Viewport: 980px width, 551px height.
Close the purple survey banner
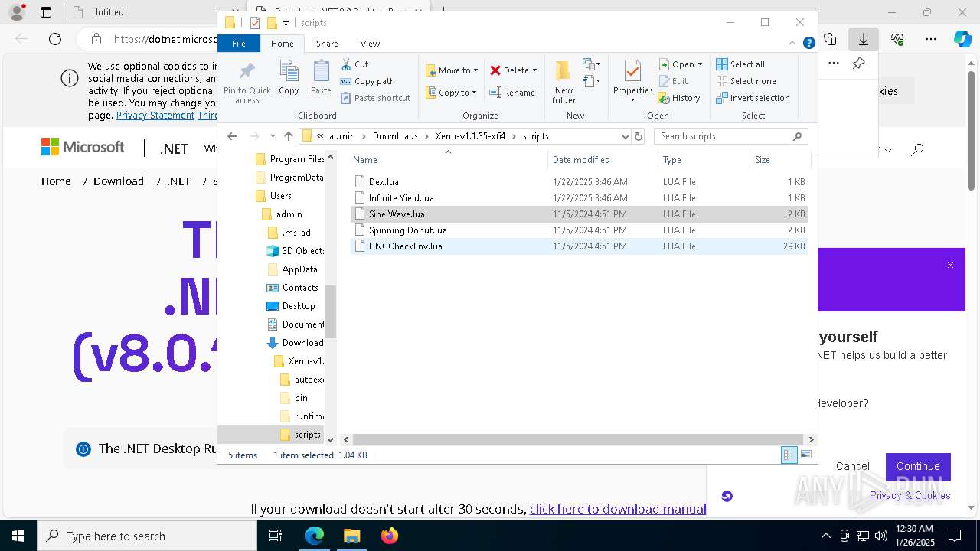[950, 266]
